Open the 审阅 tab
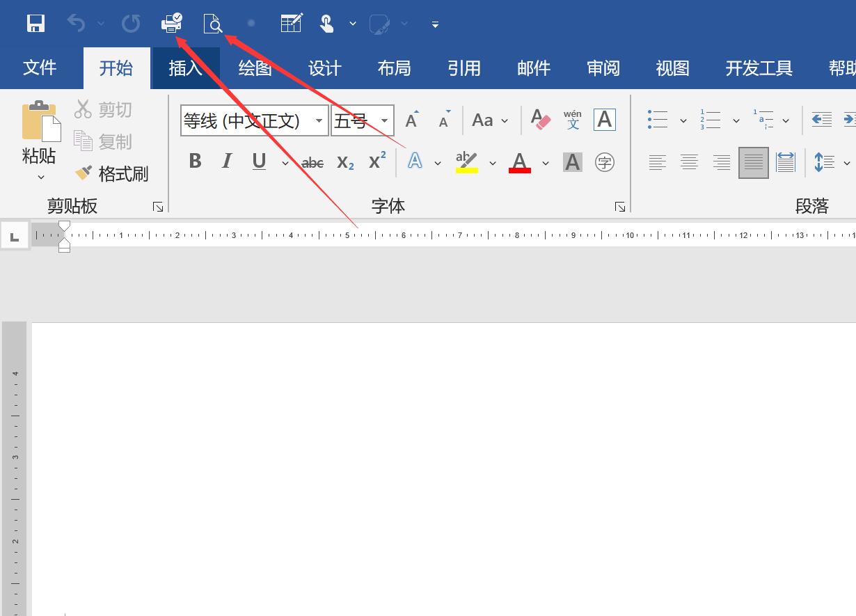Screen dimensions: 856x616 603,68
